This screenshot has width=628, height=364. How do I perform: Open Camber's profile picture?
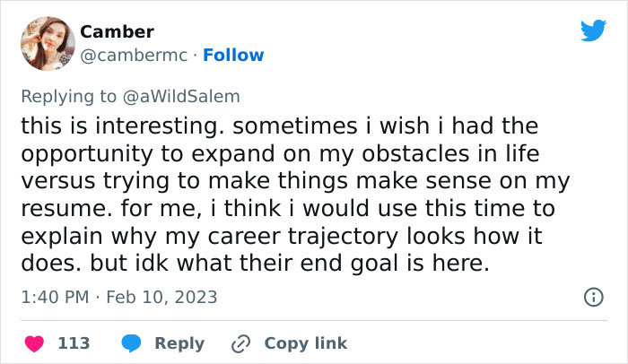tap(47, 43)
